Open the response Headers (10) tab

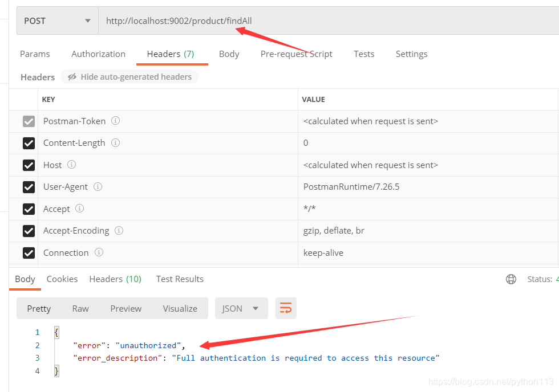(x=115, y=279)
